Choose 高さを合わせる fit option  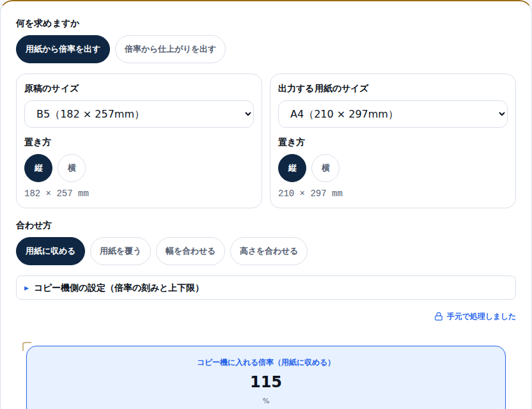(269, 251)
